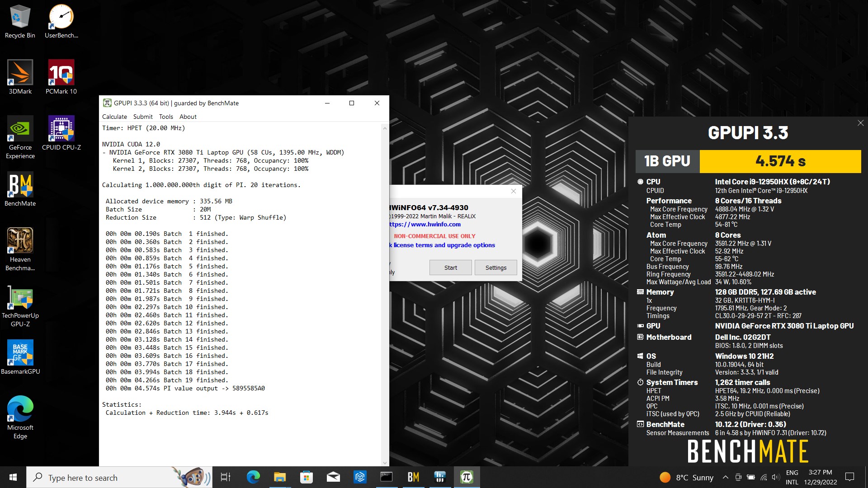Open the Mail app on the taskbar
Screen dimensions: 868x488
pos(333,477)
